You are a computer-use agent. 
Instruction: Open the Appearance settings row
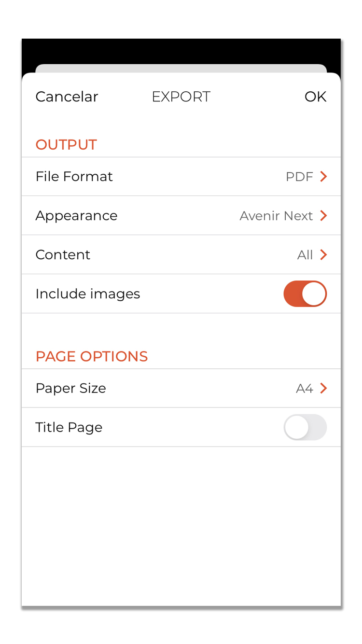pos(181,216)
